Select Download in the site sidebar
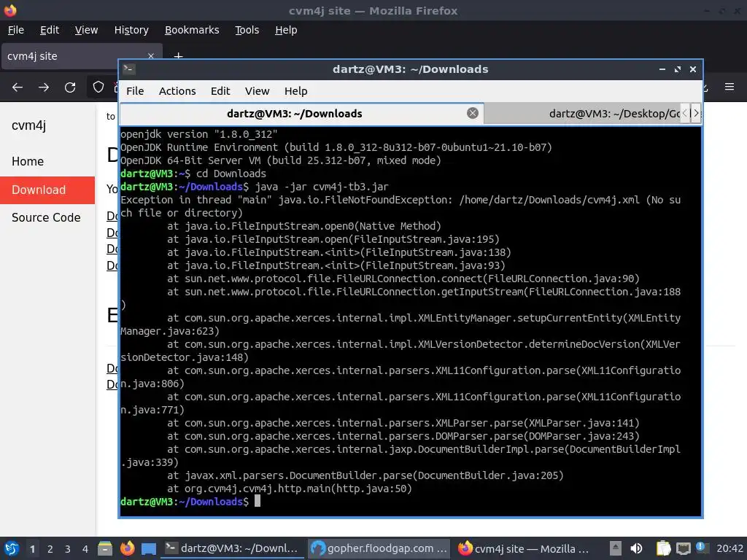Screen dimensions: 747x560 coord(47,190)
